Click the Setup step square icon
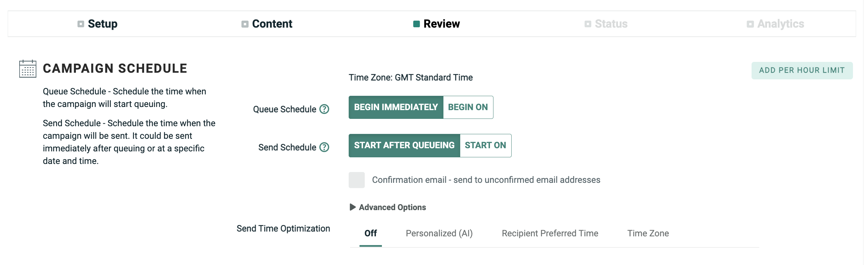 pos(81,24)
